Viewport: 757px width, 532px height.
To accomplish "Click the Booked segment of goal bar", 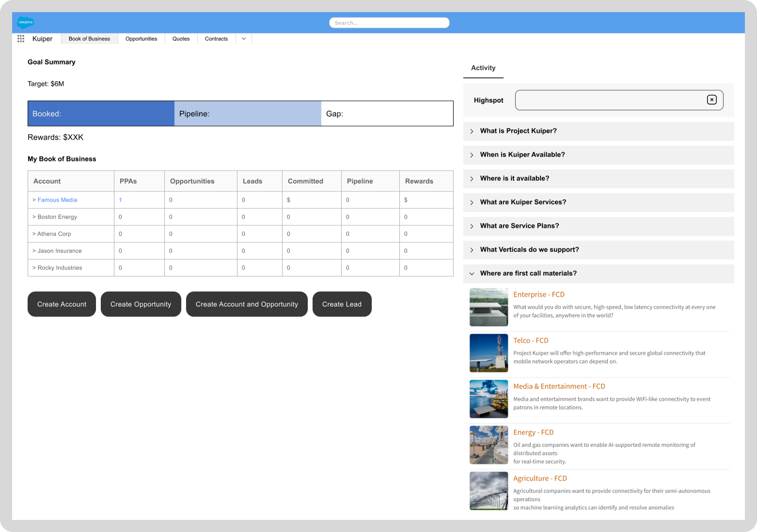I will coord(101,113).
